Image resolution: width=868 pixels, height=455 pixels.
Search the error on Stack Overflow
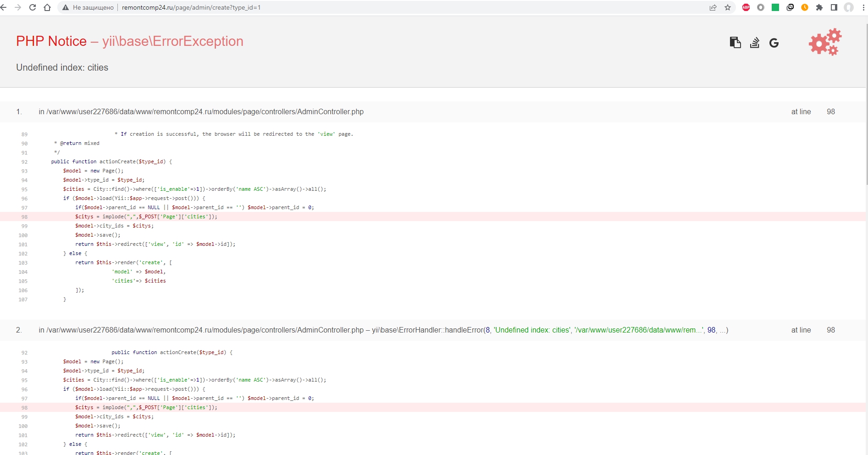[754, 43]
